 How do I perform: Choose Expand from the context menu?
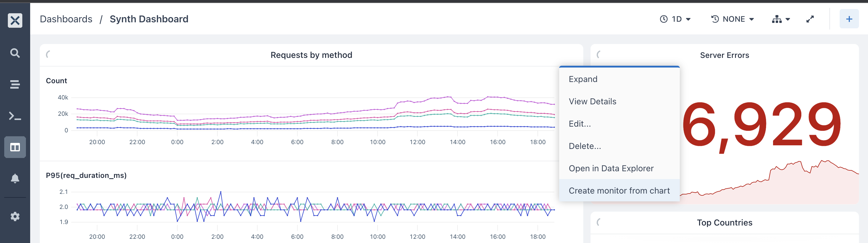(583, 79)
